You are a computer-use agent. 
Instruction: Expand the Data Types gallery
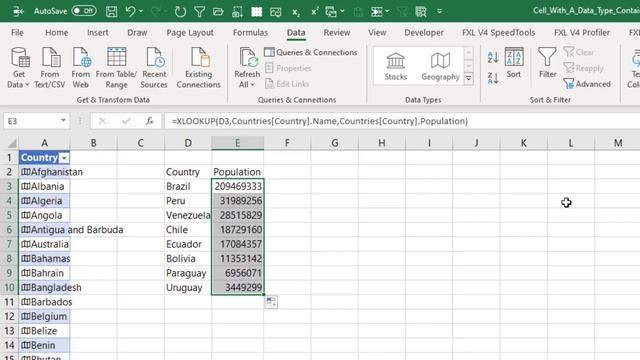pyautogui.click(x=469, y=78)
